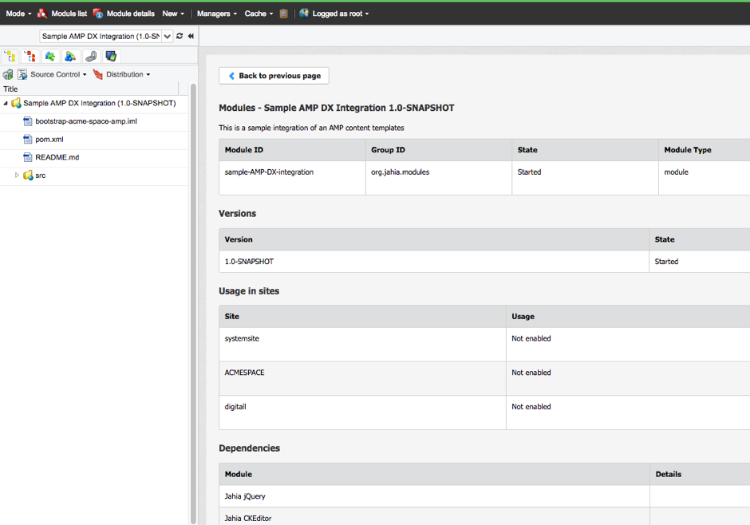The height and width of the screenshot is (525, 750).
Task: Click the digitall site cell
Action: click(x=363, y=412)
